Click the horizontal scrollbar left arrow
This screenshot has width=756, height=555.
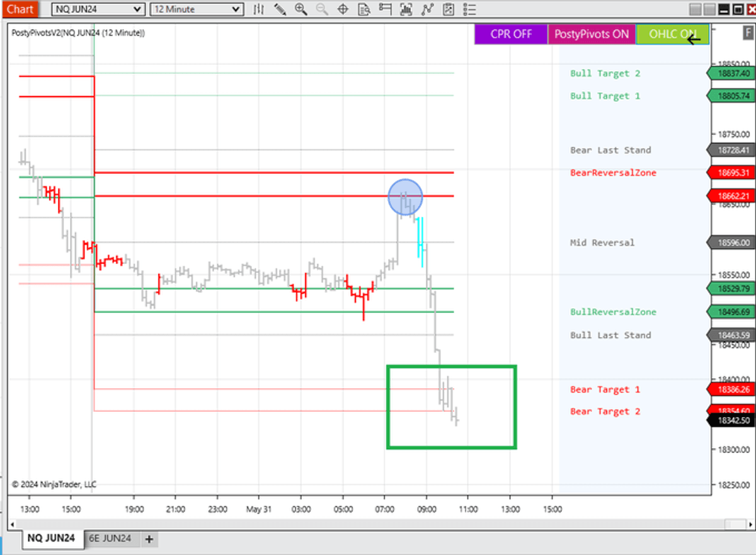[x=12, y=524]
